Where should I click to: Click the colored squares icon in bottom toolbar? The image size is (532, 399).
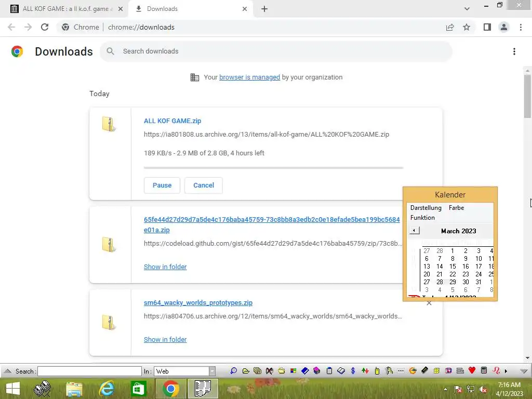(293, 371)
